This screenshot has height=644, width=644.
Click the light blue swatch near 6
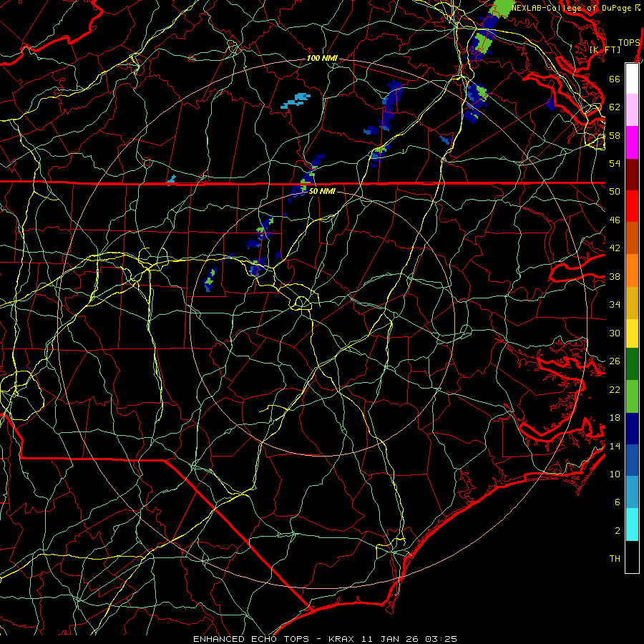[632, 492]
